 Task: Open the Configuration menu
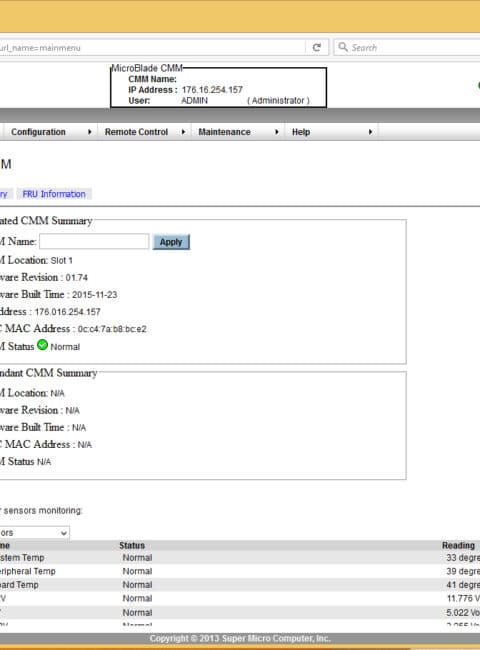(x=38, y=132)
